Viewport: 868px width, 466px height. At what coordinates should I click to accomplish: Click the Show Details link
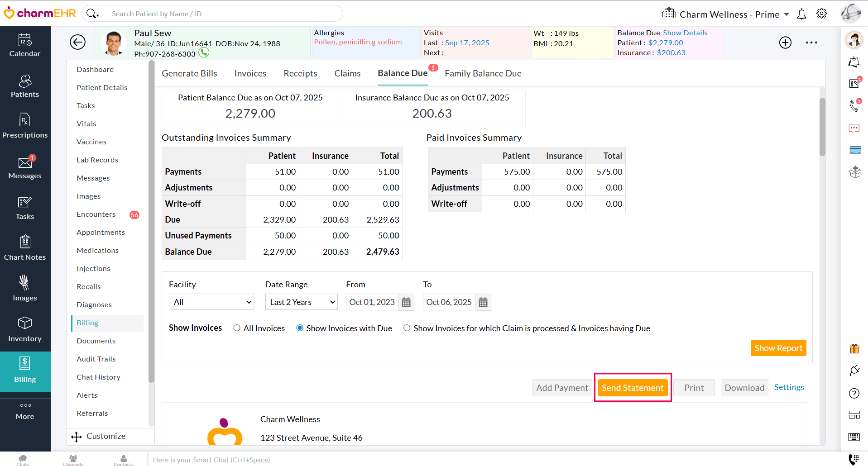tap(685, 33)
